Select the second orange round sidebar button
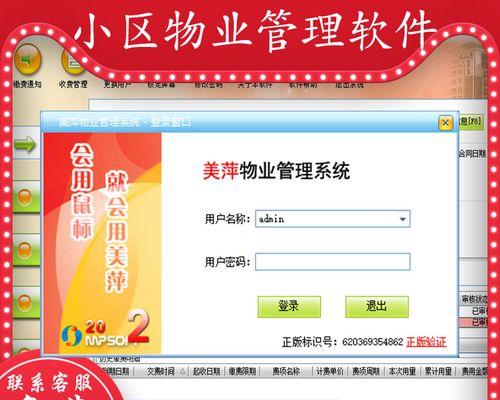 [x=25, y=250]
